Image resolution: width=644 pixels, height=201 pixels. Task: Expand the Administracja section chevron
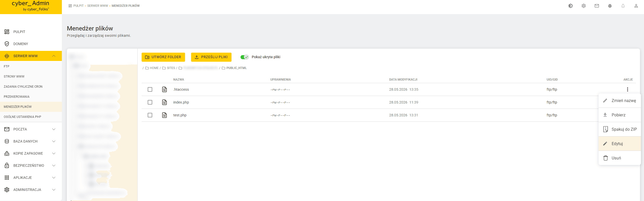(x=54, y=190)
